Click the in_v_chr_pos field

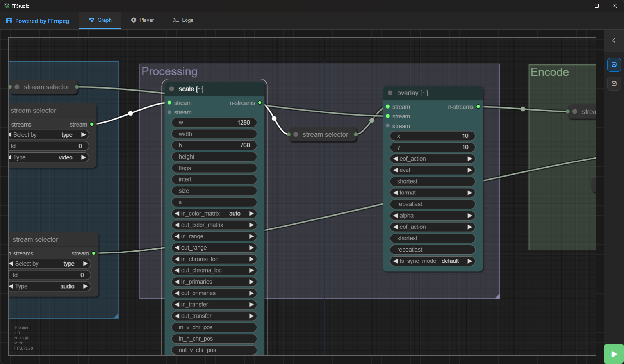coord(214,327)
